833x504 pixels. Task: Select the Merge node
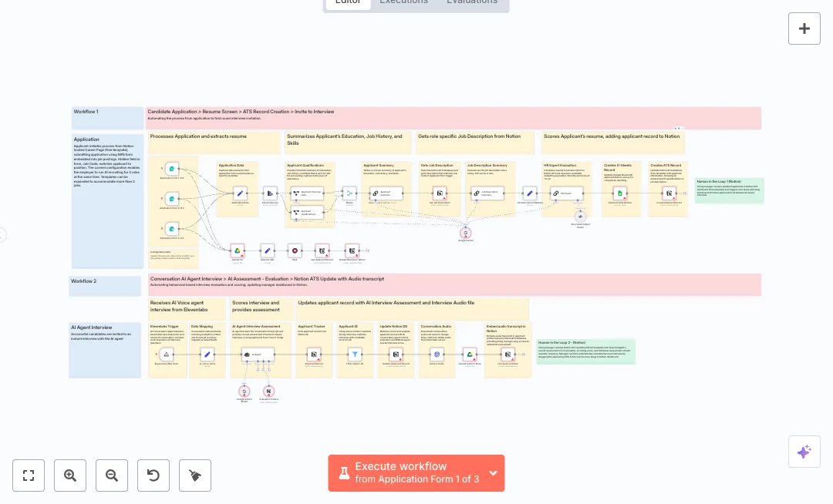[x=349, y=193]
